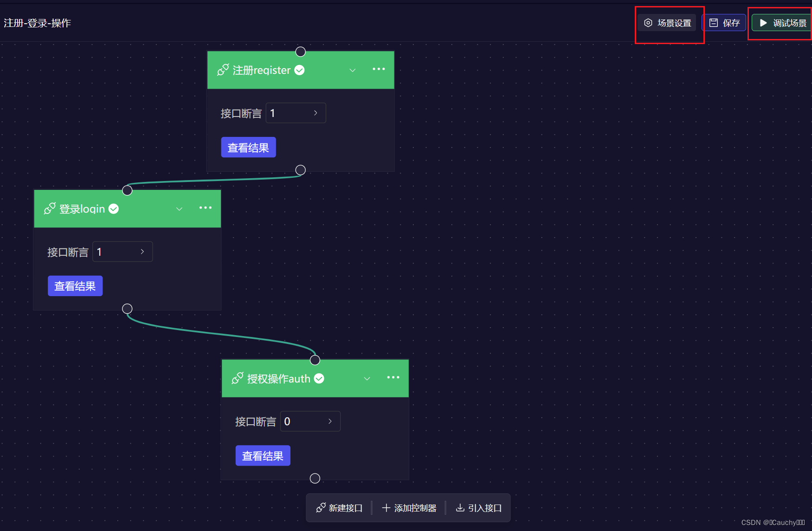
Task: Click 引入接口 import interface
Action: [x=479, y=508]
